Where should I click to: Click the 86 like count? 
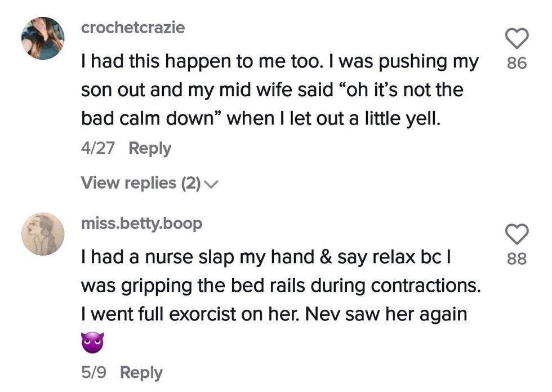(x=517, y=63)
